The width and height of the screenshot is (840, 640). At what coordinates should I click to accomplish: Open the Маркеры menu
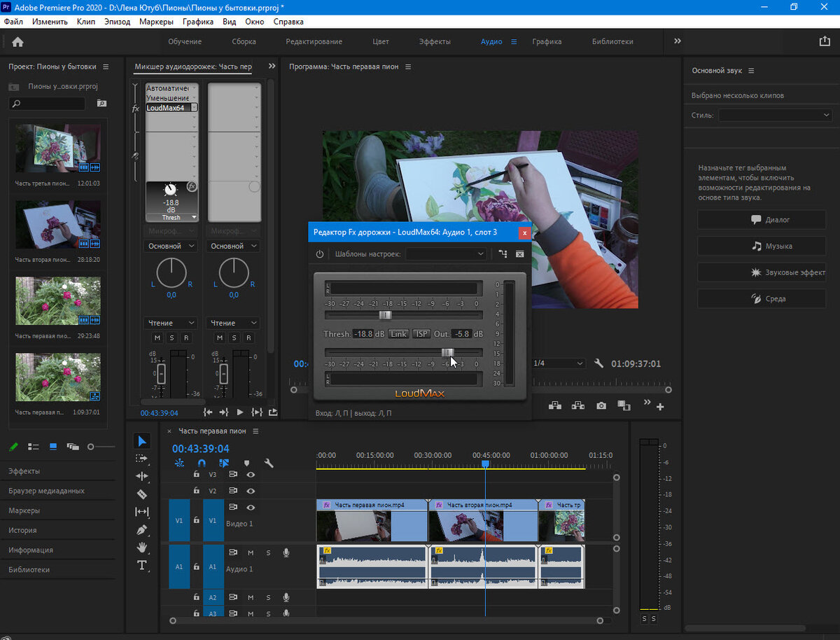coord(156,21)
